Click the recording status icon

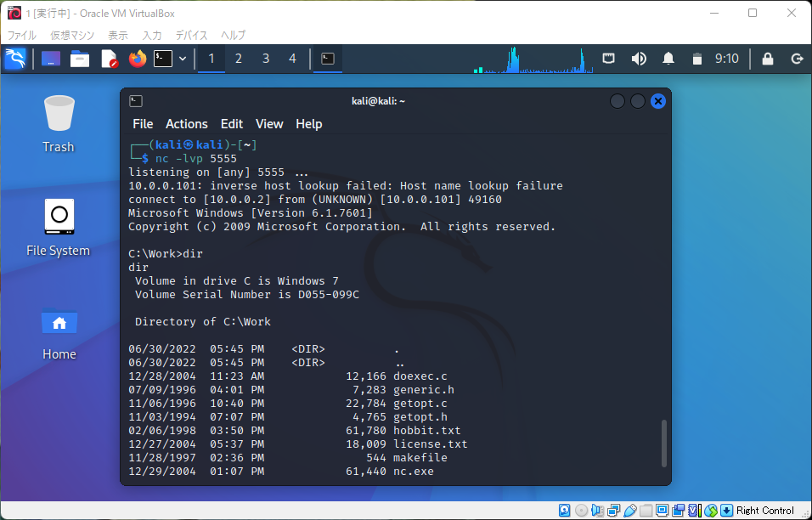click(679, 510)
